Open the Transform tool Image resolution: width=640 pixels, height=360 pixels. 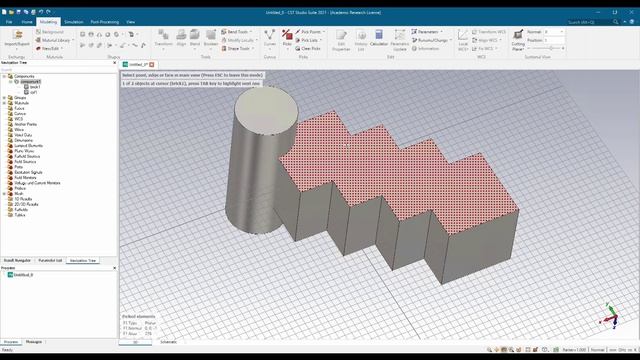point(163,39)
